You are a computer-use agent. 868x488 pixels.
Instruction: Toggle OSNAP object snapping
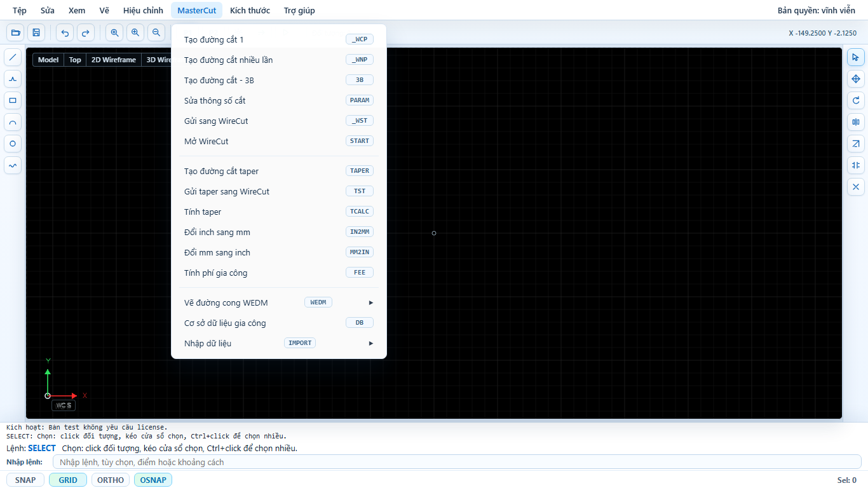click(x=153, y=480)
